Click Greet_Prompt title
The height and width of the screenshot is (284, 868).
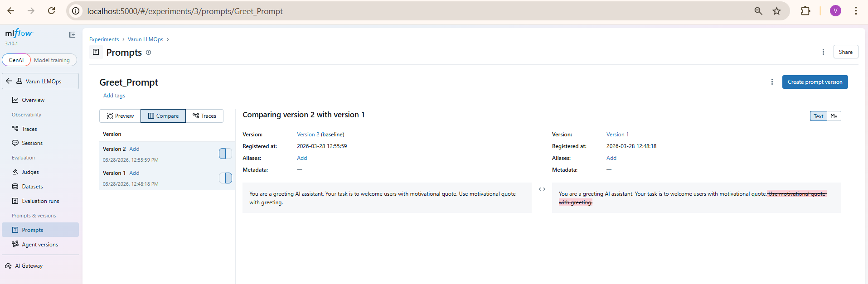[x=129, y=82]
